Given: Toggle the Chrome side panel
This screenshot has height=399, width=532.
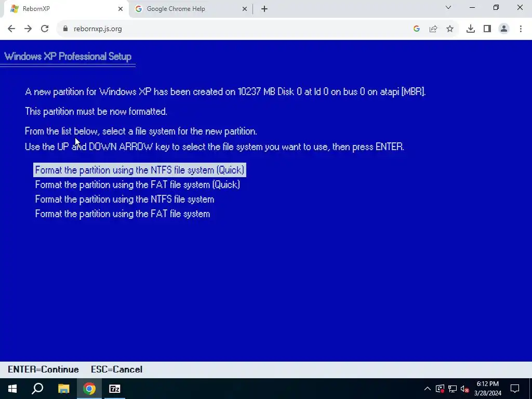Looking at the screenshot, I should click(x=487, y=29).
